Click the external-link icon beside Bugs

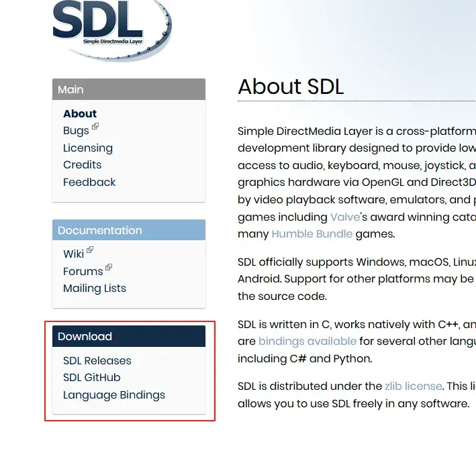coord(95,126)
